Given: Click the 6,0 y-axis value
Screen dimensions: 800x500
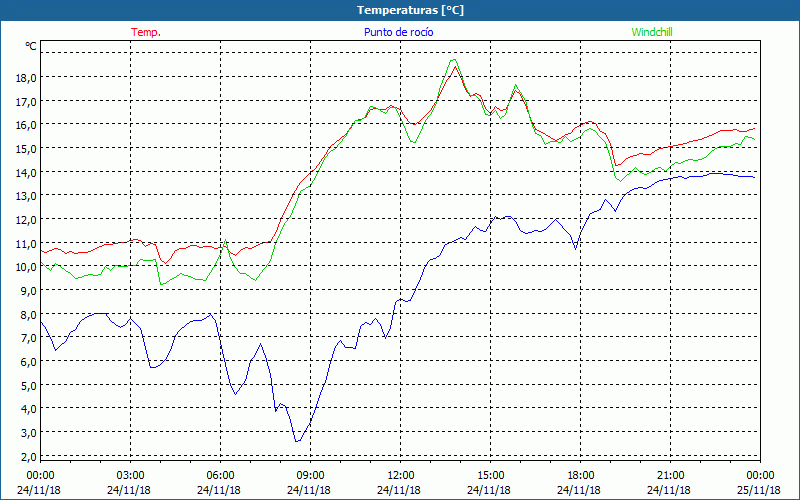Looking at the screenshot, I should 29,361.
